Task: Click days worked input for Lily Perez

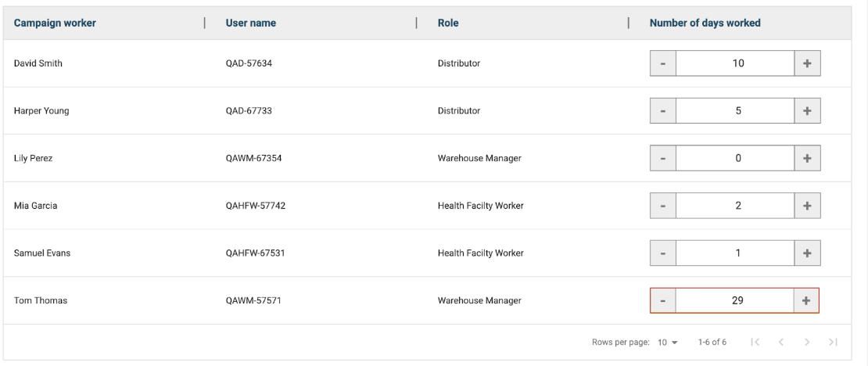Action: pos(735,159)
